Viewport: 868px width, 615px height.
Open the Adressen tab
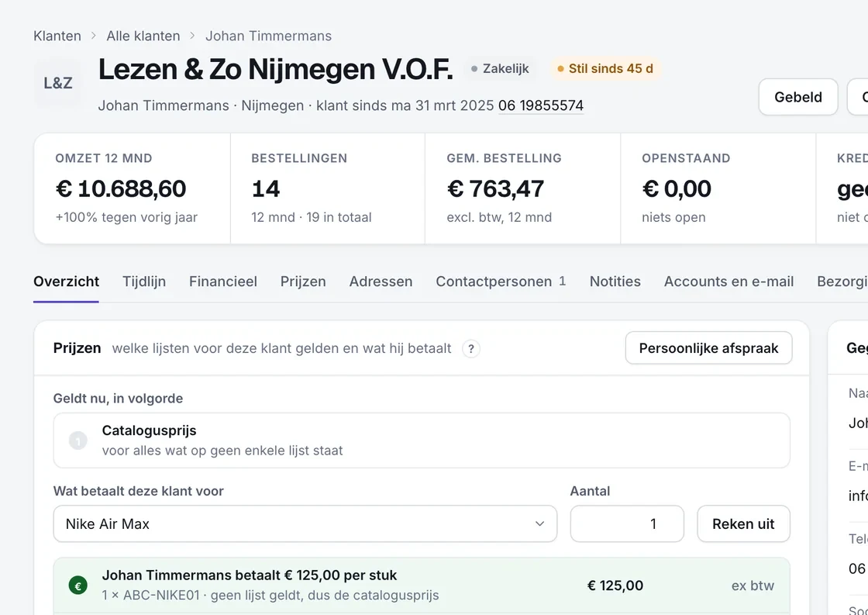tap(381, 282)
